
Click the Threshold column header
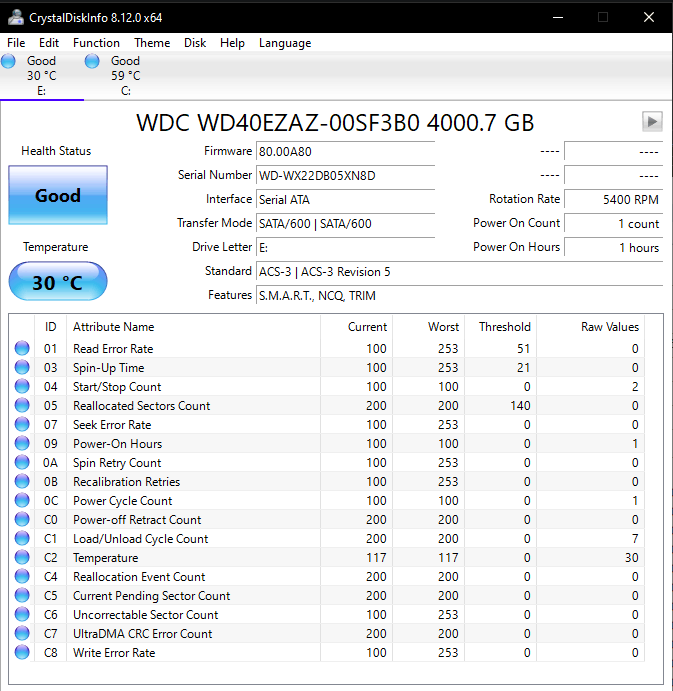tap(500, 327)
